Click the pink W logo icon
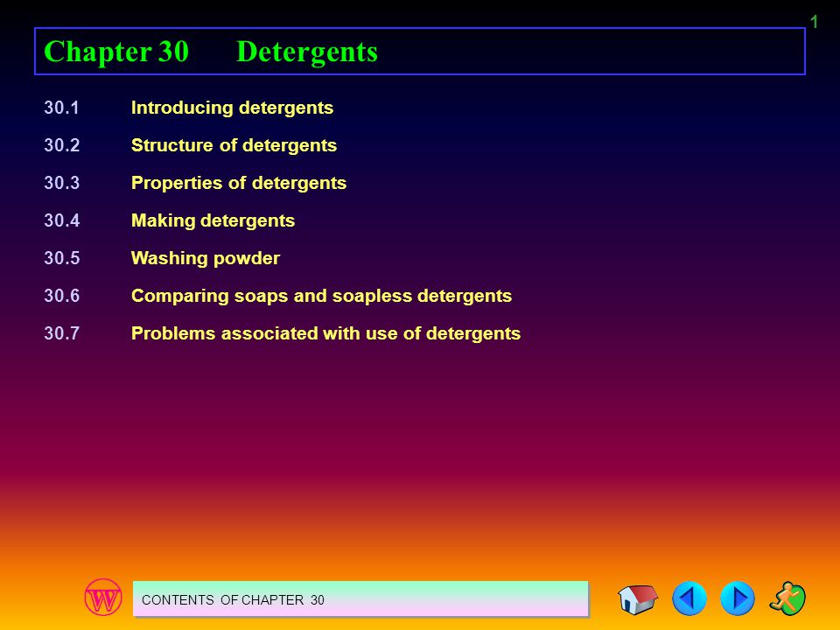 (103, 597)
